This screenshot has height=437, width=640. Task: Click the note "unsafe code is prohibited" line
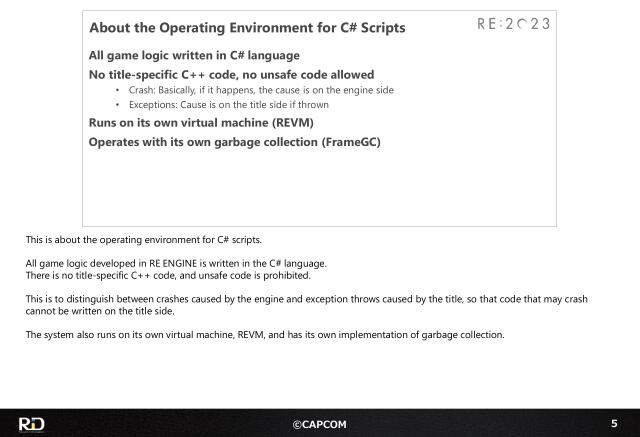pyautogui.click(x=168, y=275)
